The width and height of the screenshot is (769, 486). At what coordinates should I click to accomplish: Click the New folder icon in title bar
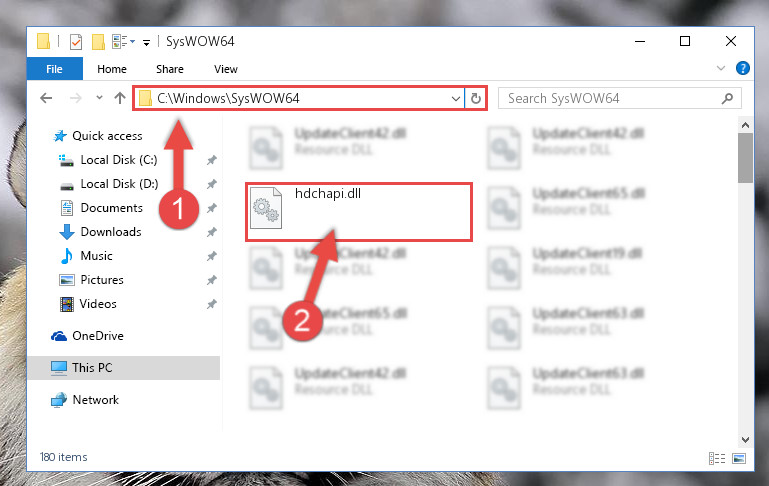tap(98, 42)
